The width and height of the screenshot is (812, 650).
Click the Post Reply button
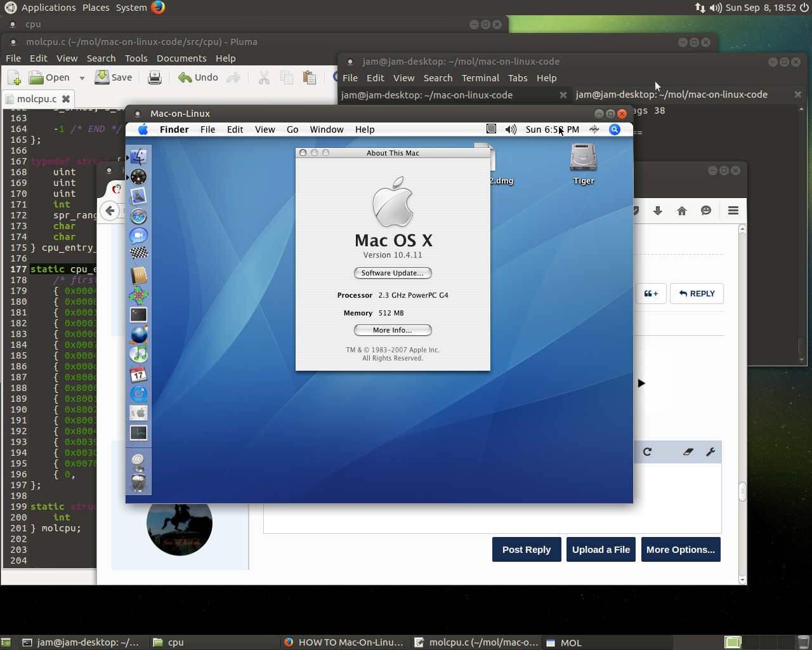point(527,550)
